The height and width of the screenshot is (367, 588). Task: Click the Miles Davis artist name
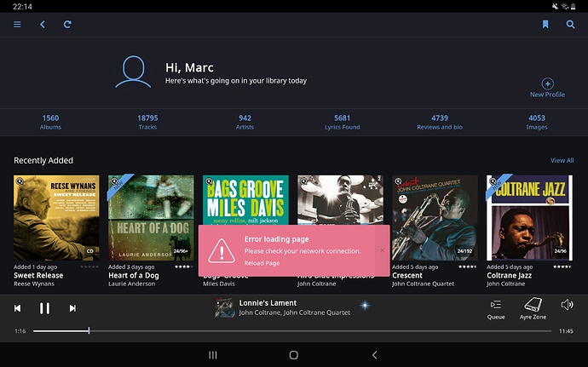tap(219, 284)
